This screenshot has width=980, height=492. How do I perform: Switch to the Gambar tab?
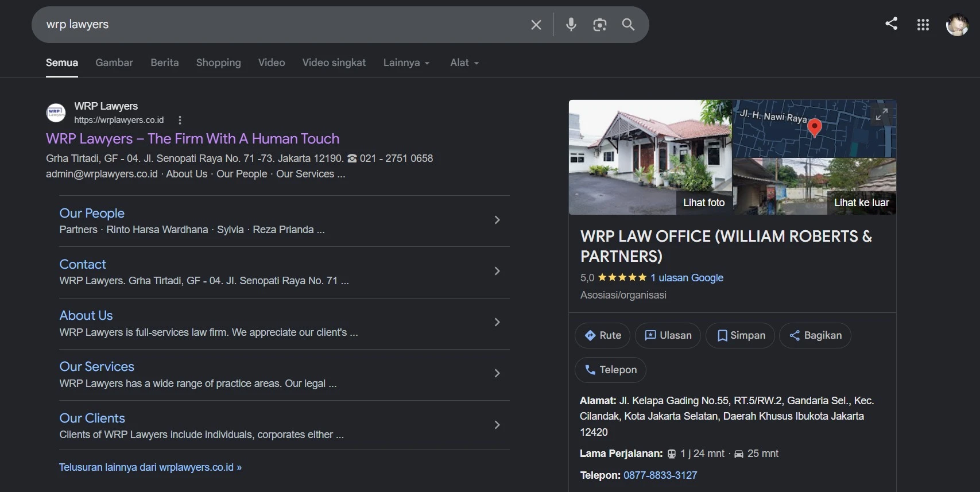[x=114, y=63]
